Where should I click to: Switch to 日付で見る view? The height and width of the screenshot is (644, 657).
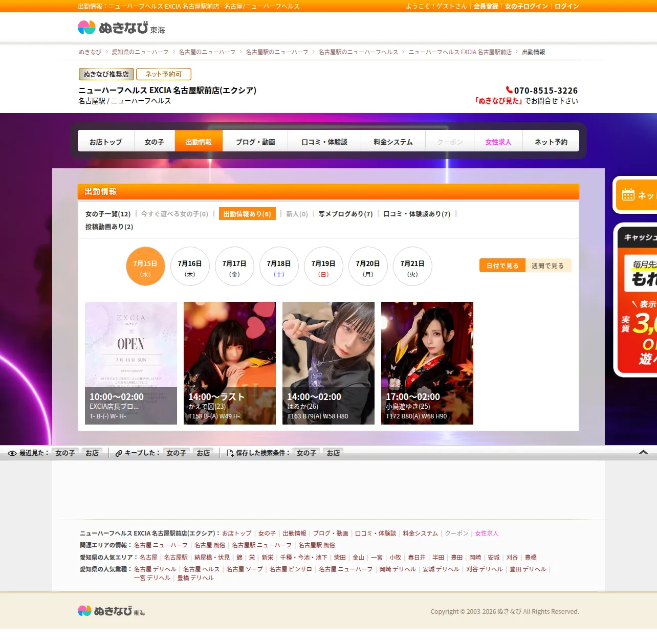502,265
